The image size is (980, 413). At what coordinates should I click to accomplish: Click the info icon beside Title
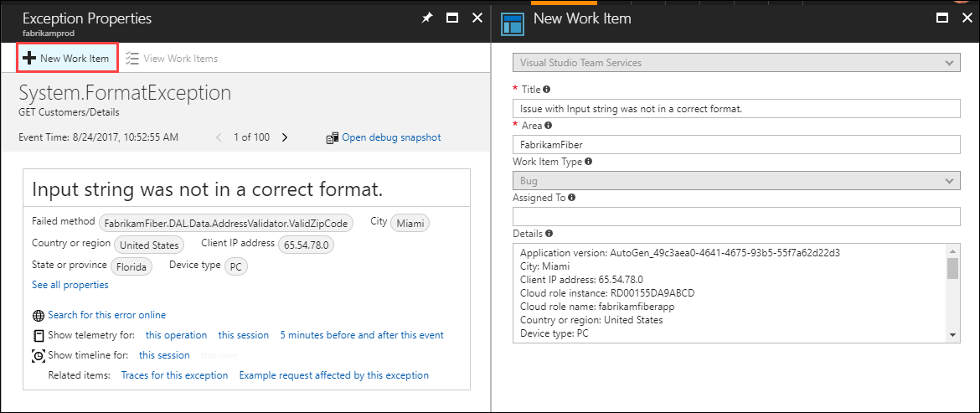click(x=547, y=89)
